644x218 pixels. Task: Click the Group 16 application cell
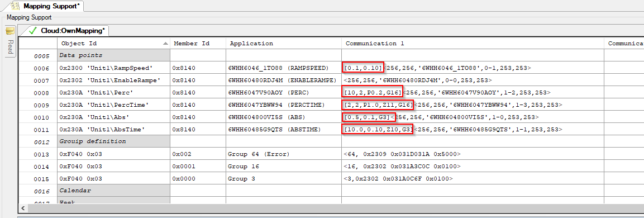click(284, 167)
